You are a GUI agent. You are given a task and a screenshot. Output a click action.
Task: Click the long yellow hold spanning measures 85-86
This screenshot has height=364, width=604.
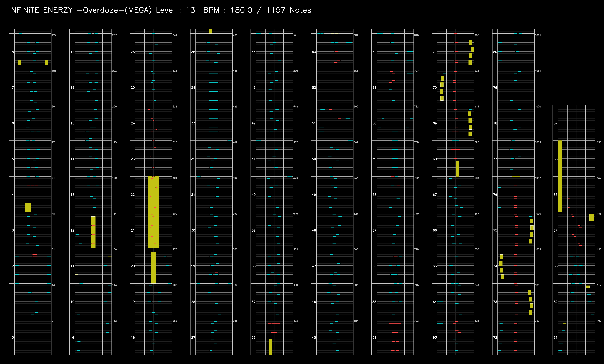(560, 176)
